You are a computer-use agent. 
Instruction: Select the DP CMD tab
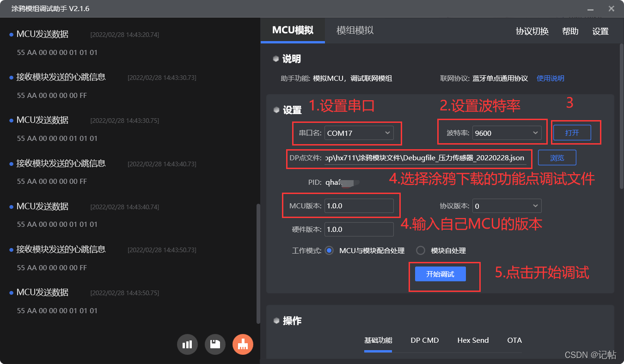(x=424, y=340)
